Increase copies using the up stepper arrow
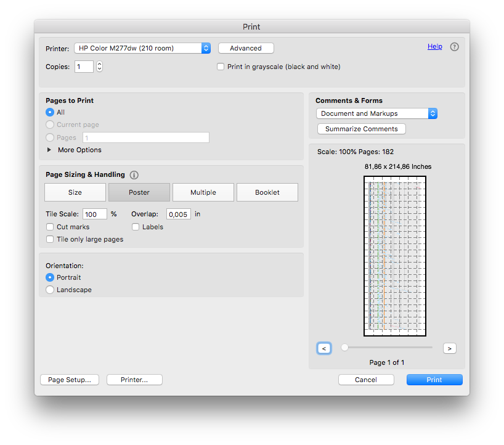 (x=99, y=63)
